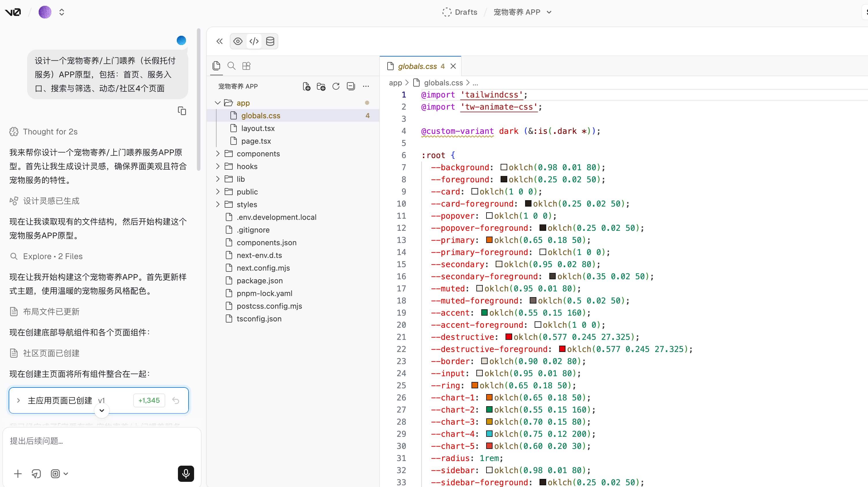Image resolution: width=868 pixels, height=487 pixels.
Task: Open the database panel icon
Action: coord(270,41)
